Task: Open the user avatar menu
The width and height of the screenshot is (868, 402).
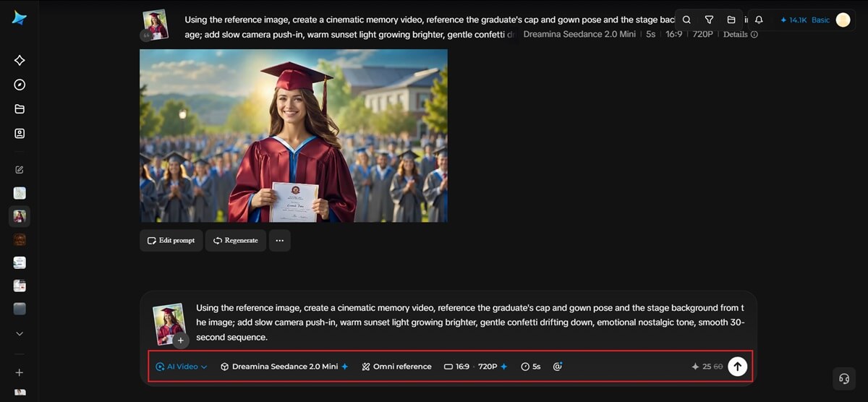Action: pyautogui.click(x=843, y=20)
